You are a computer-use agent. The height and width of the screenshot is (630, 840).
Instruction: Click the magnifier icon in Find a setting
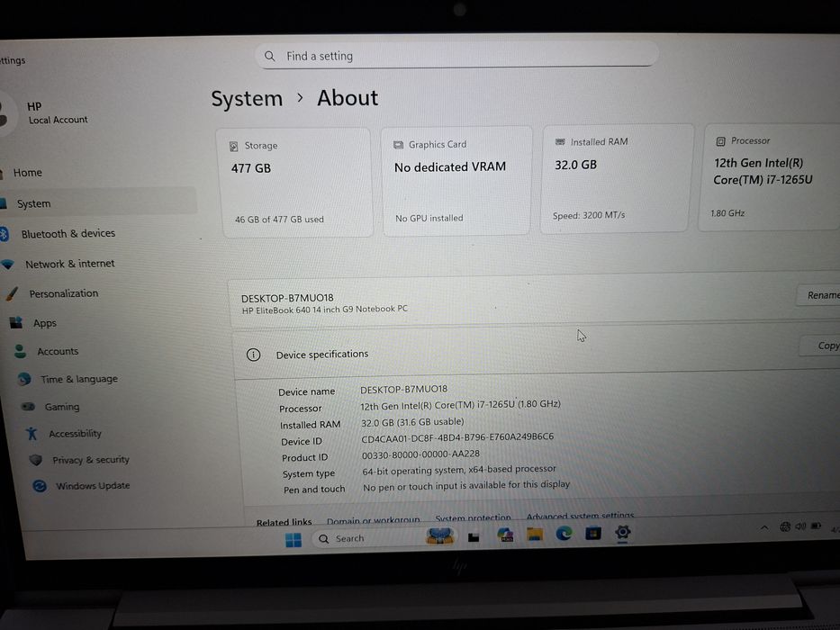(x=269, y=56)
